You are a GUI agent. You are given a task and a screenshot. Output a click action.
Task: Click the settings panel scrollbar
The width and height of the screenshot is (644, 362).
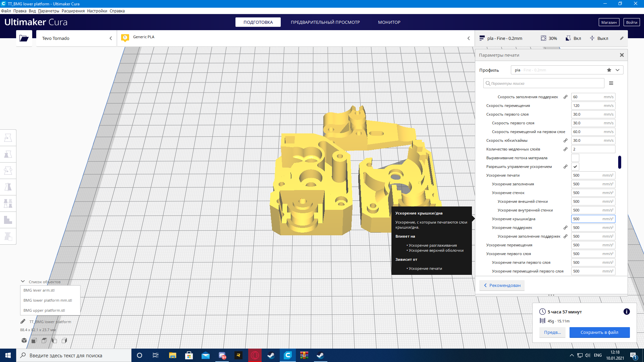point(620,162)
